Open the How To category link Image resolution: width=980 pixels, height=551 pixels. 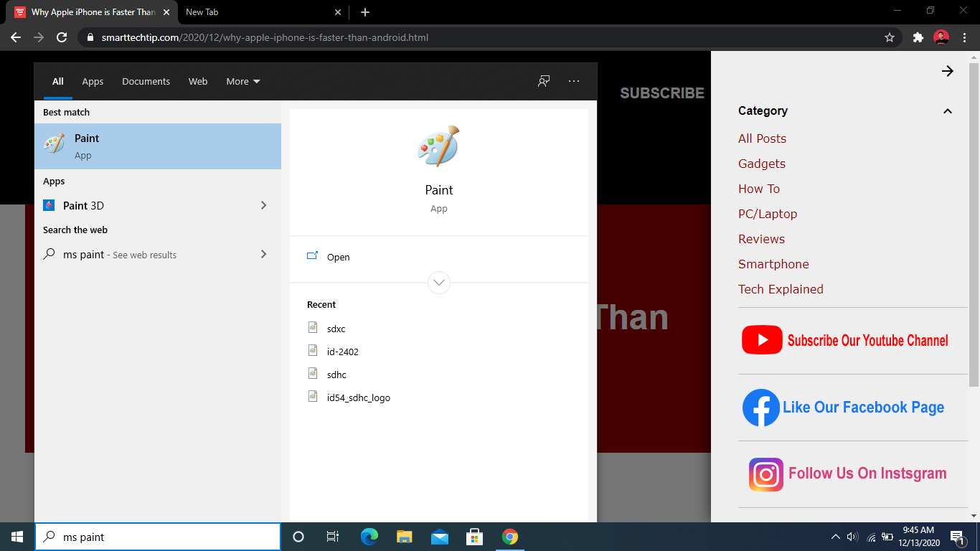point(759,189)
